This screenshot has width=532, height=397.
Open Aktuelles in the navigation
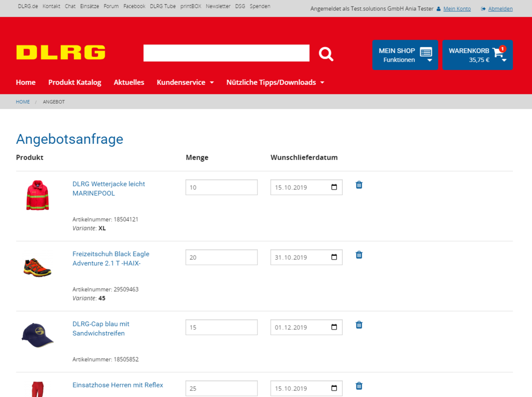click(x=129, y=82)
